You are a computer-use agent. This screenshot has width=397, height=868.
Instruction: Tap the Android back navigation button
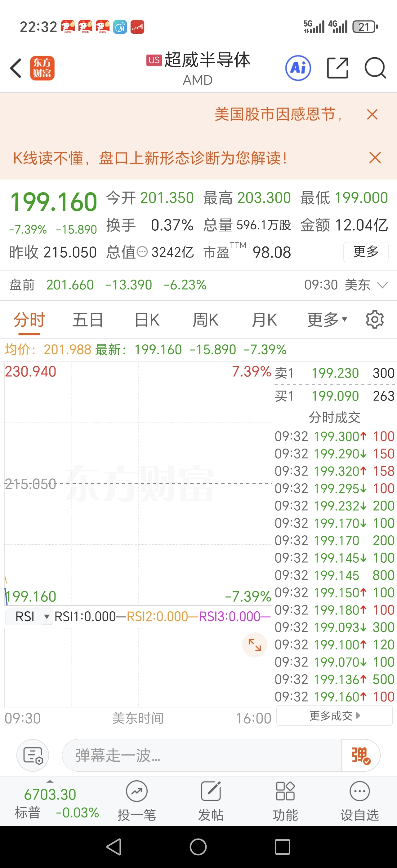click(114, 847)
